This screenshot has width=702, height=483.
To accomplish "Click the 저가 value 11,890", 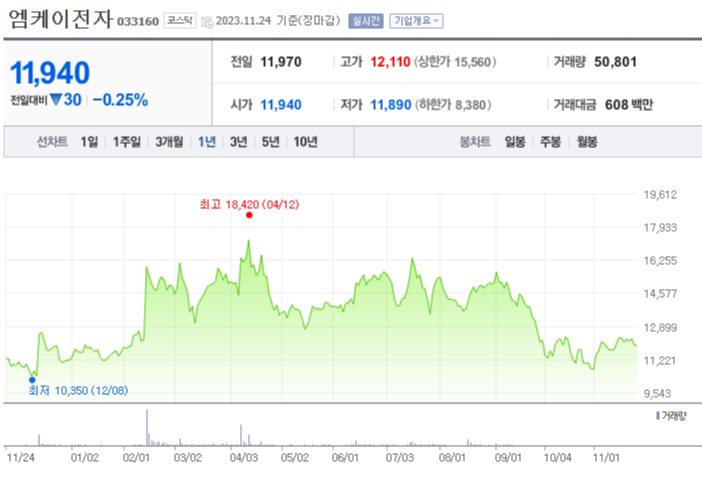I will [x=390, y=105].
